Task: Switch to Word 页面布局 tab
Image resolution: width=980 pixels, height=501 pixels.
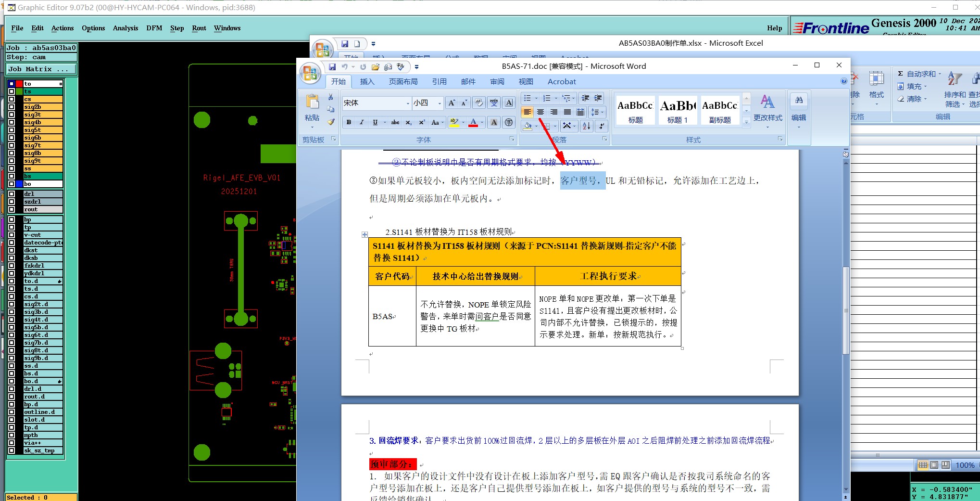Action: click(403, 82)
